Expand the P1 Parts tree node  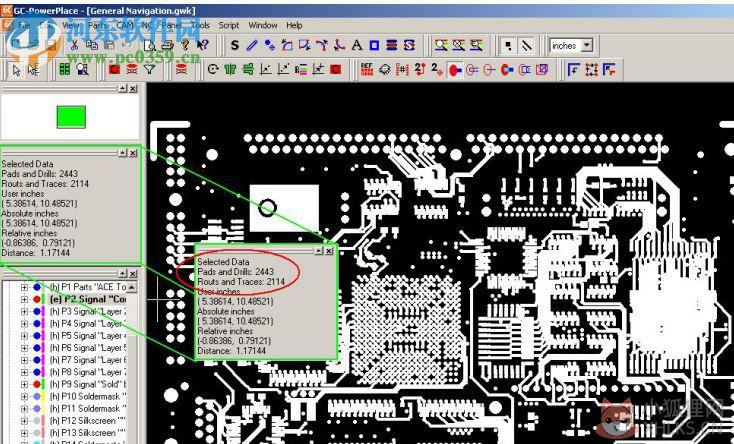click(24, 287)
